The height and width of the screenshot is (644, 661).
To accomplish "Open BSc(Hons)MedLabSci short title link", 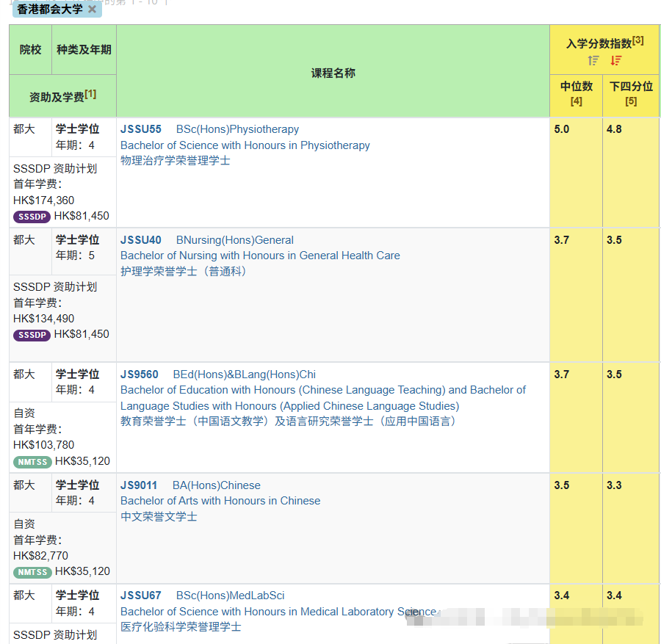I will click(x=230, y=596).
